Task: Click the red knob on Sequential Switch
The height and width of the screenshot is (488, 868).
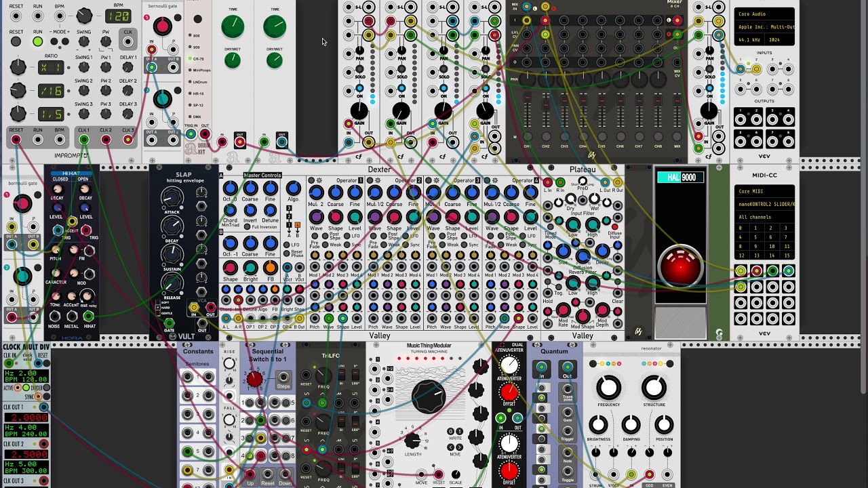Action: [x=255, y=380]
